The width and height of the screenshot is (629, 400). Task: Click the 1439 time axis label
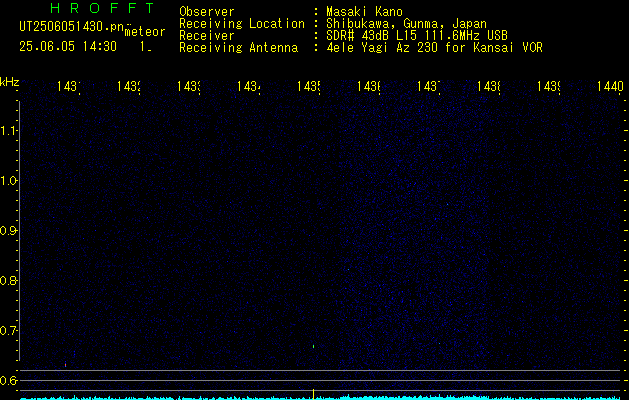(548, 87)
